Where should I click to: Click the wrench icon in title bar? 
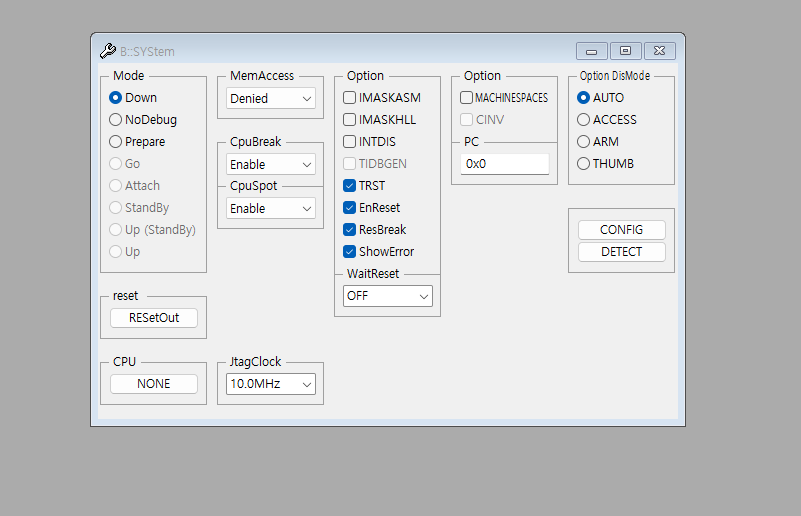tap(107, 51)
